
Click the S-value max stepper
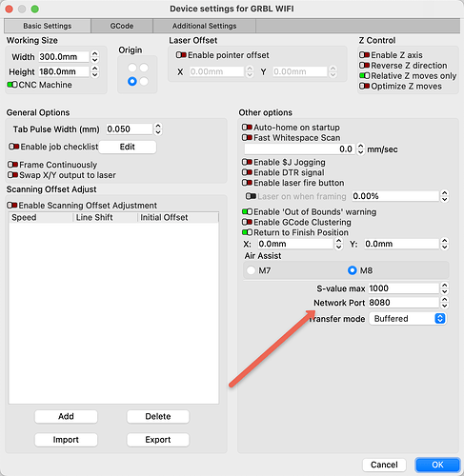pos(444,288)
